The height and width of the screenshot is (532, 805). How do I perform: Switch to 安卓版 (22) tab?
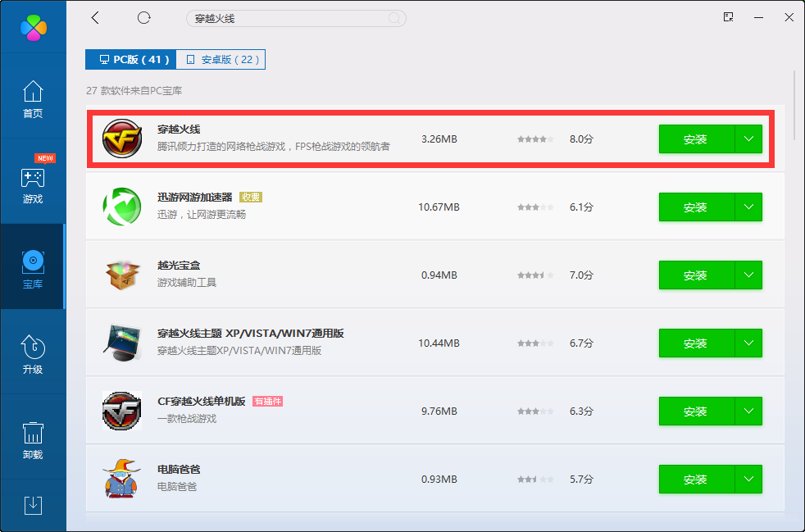(x=221, y=60)
